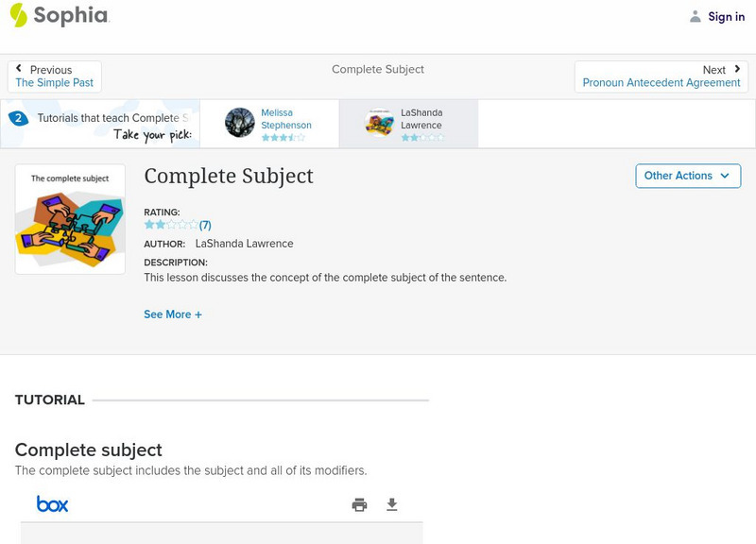756x544 pixels.
Task: Click Melissa Stephenson's avatar picture
Action: (240, 123)
